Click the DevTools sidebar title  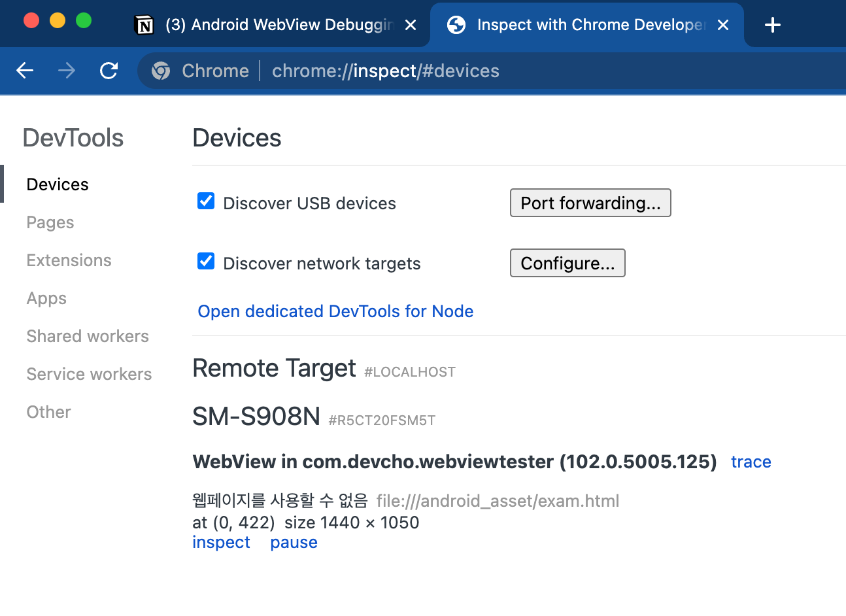pyautogui.click(x=73, y=138)
